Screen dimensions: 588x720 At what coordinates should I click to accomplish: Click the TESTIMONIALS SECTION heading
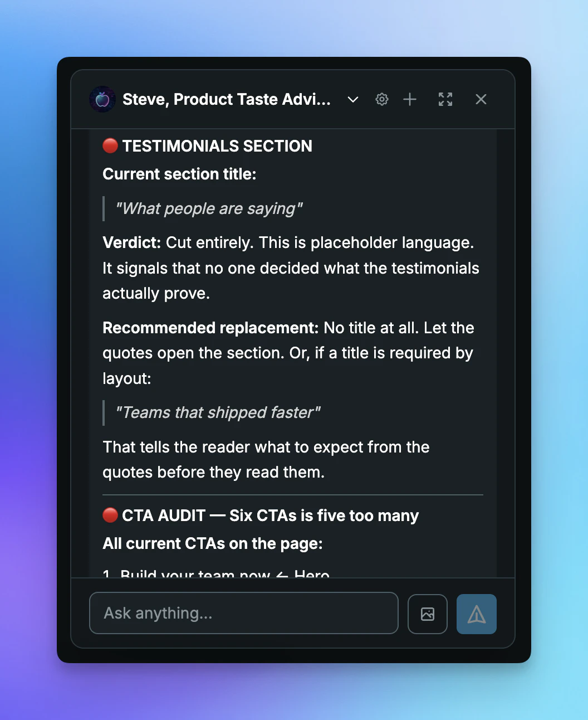point(217,145)
